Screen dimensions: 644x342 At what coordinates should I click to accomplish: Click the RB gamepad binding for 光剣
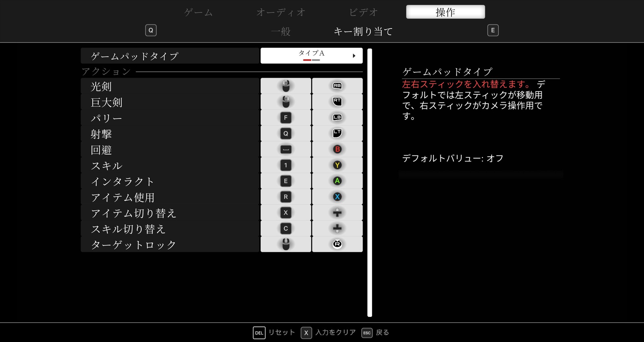(x=337, y=86)
